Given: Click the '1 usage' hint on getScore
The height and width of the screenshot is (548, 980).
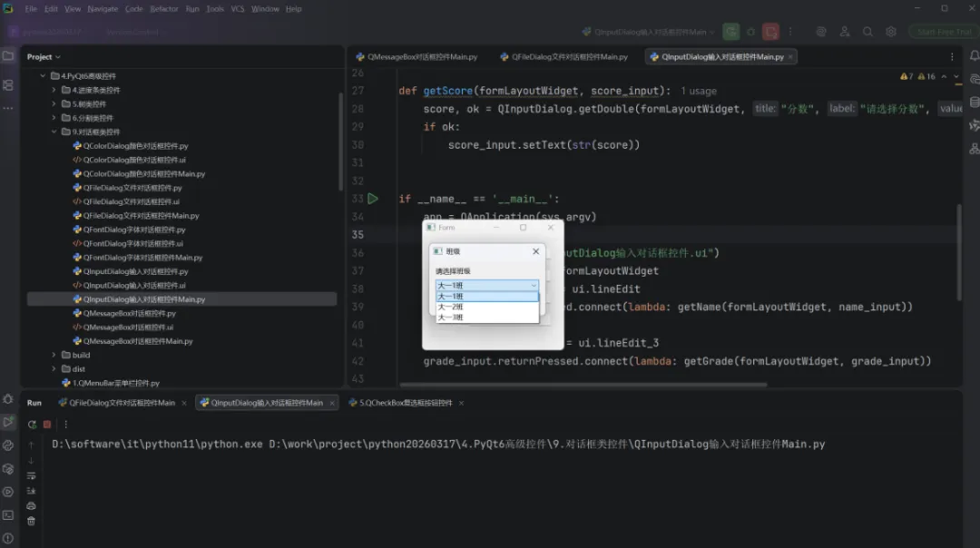Looking at the screenshot, I should pyautogui.click(x=698, y=92).
